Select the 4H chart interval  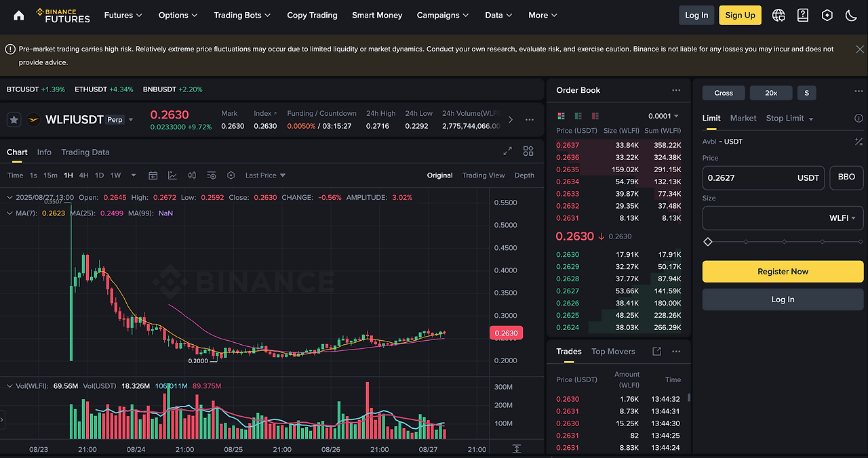pyautogui.click(x=83, y=175)
